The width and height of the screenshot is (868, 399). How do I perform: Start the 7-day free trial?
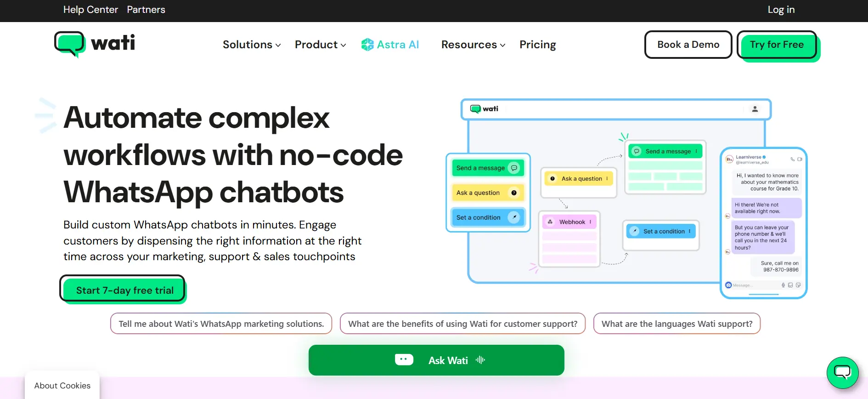pos(123,290)
